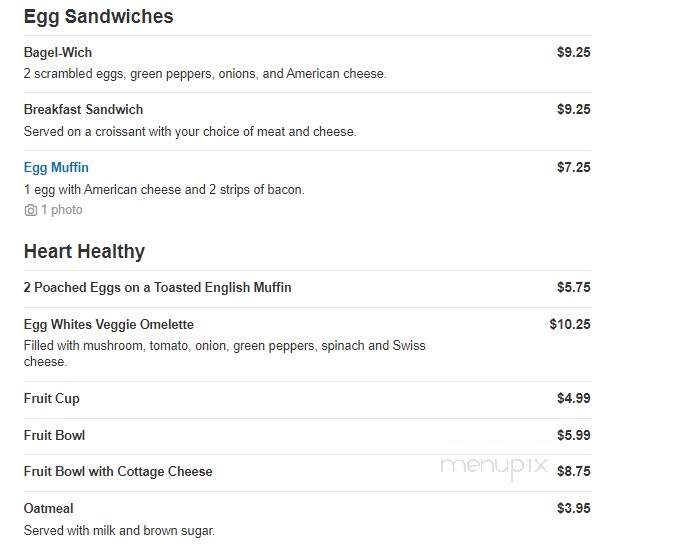
Task: Click the $5.75 poached eggs price
Action: point(574,287)
